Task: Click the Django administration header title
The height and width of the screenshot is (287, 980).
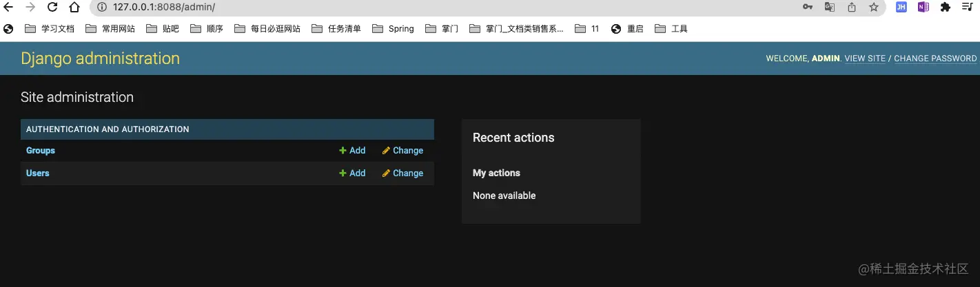Action: [101, 59]
